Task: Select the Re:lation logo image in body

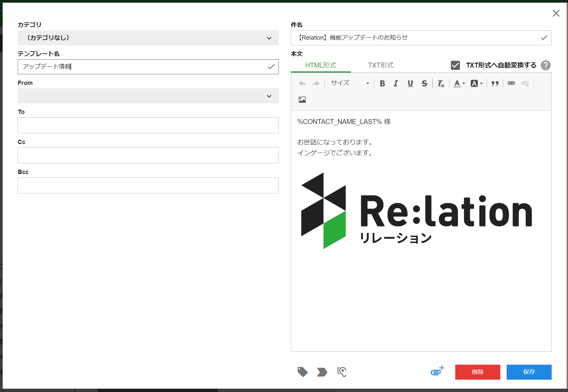Action: pos(416,211)
